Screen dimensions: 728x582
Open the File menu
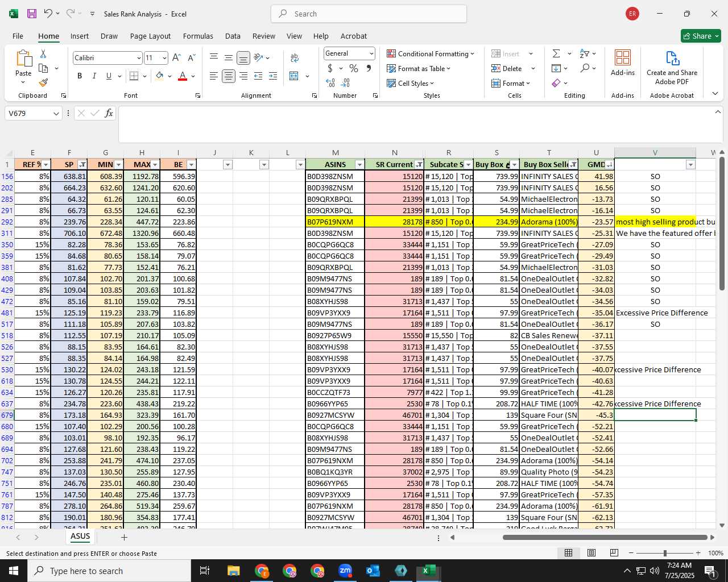click(x=18, y=36)
